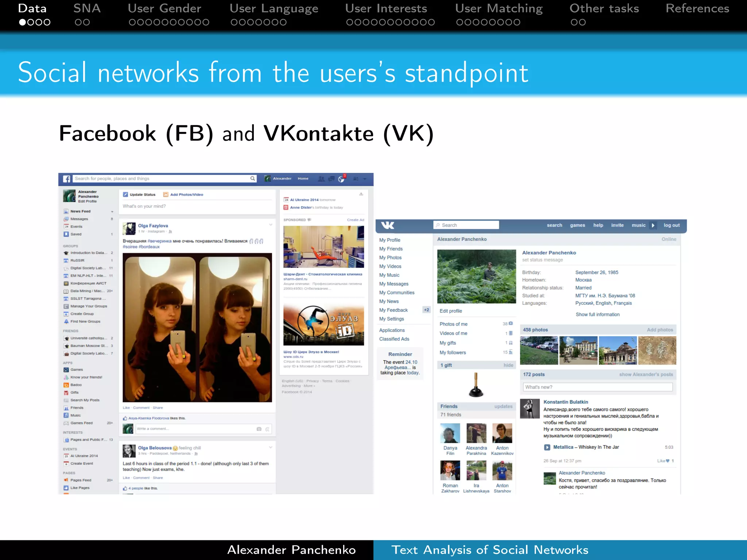Click Edit profile under VK photo
This screenshot has height=560, width=747.
point(450,311)
